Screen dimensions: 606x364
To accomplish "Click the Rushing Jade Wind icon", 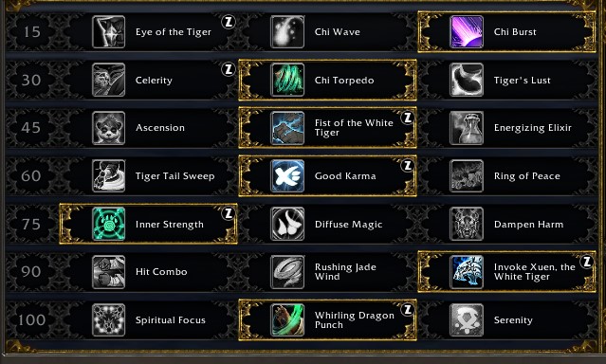I will 287,272.
